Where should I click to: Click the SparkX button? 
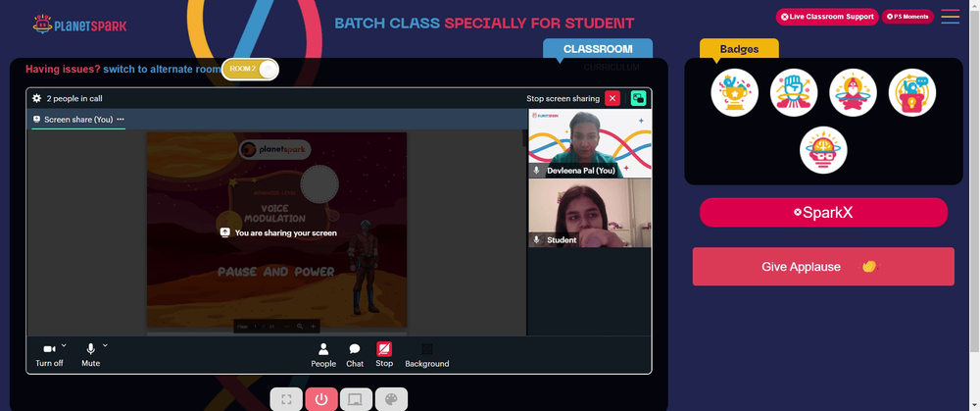pos(823,213)
